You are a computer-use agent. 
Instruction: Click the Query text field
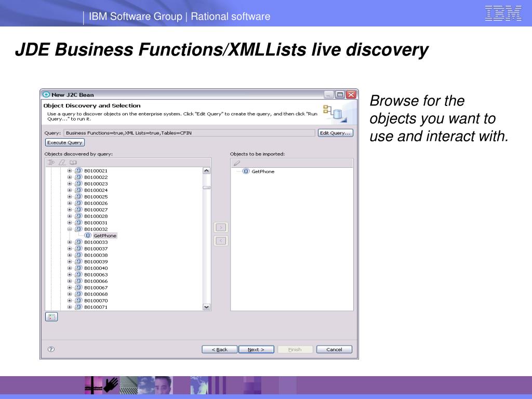click(x=189, y=133)
